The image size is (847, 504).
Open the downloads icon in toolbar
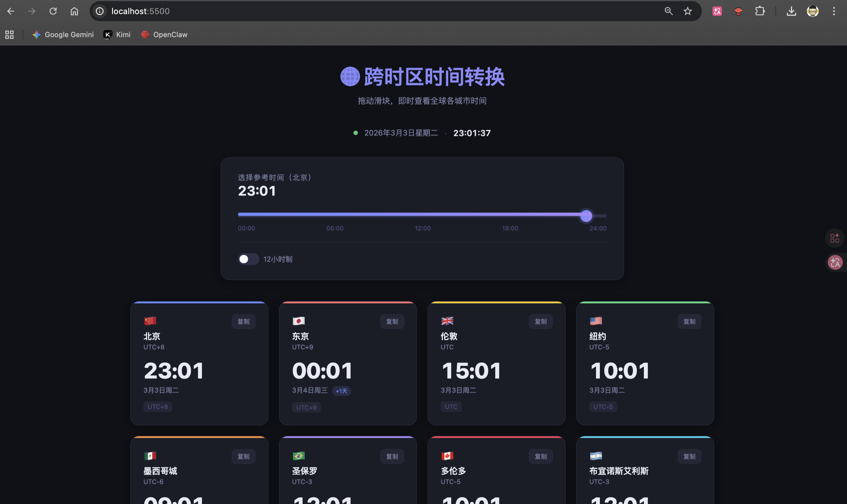(x=791, y=11)
